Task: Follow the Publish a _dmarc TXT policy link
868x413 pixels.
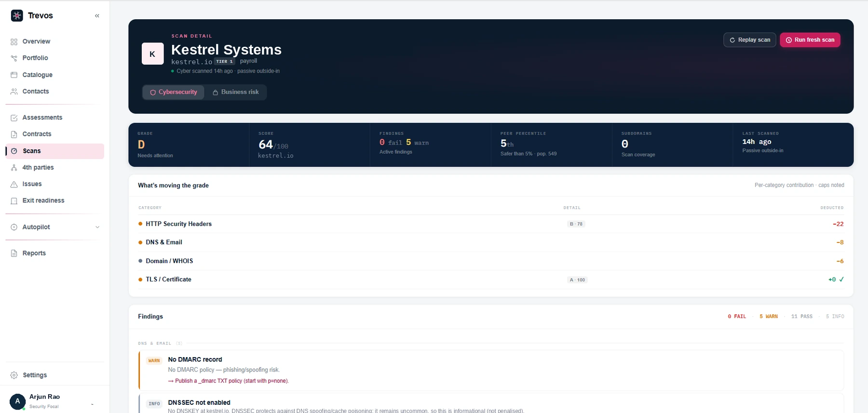Action: [229, 381]
